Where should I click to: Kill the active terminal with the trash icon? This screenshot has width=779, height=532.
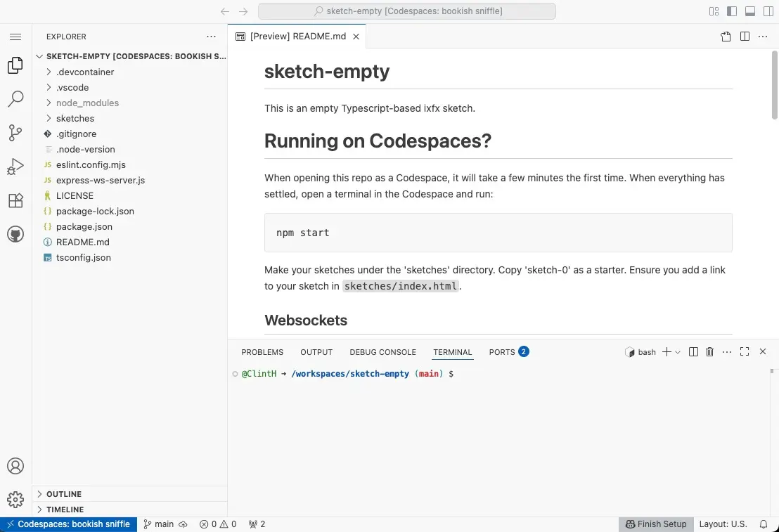click(x=710, y=351)
